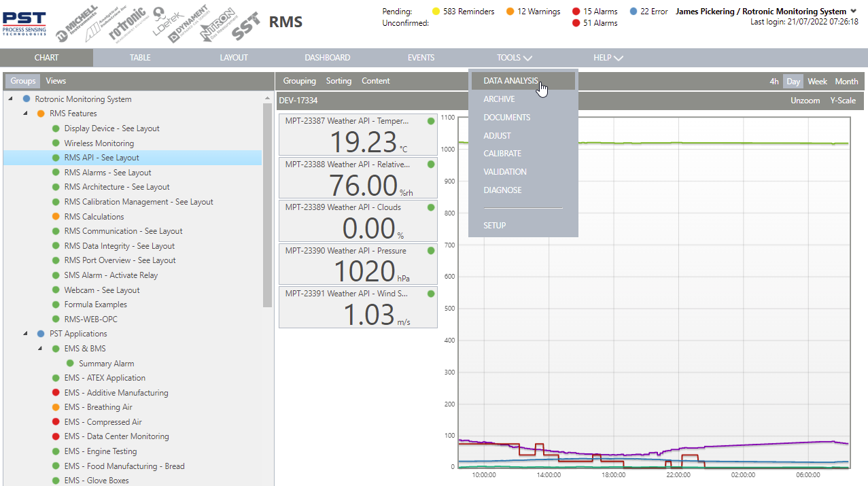Click green status dot of Clouds tile

pyautogui.click(x=430, y=207)
